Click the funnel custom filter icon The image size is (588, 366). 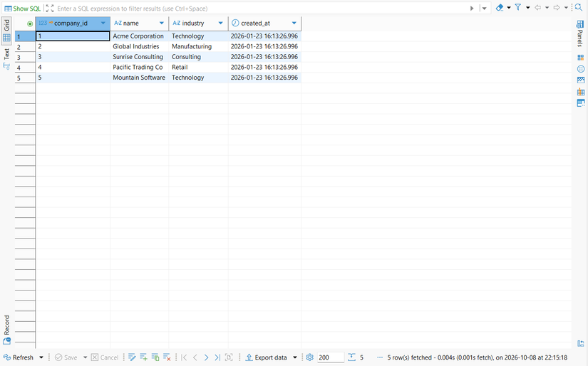pyautogui.click(x=518, y=8)
